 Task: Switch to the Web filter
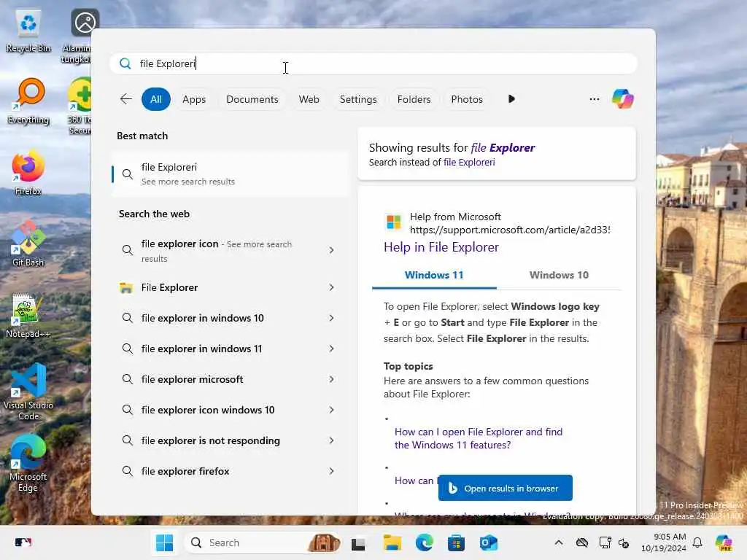309,99
